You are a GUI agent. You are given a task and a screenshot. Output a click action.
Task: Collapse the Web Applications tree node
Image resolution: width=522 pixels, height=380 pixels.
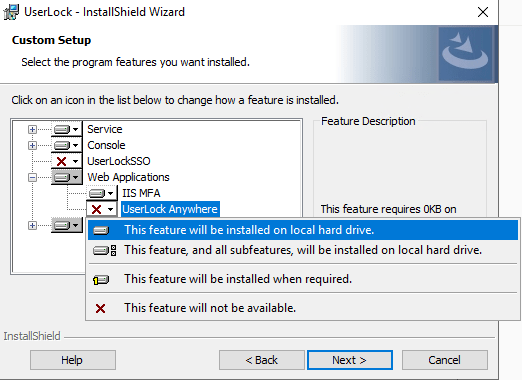pos(32,177)
